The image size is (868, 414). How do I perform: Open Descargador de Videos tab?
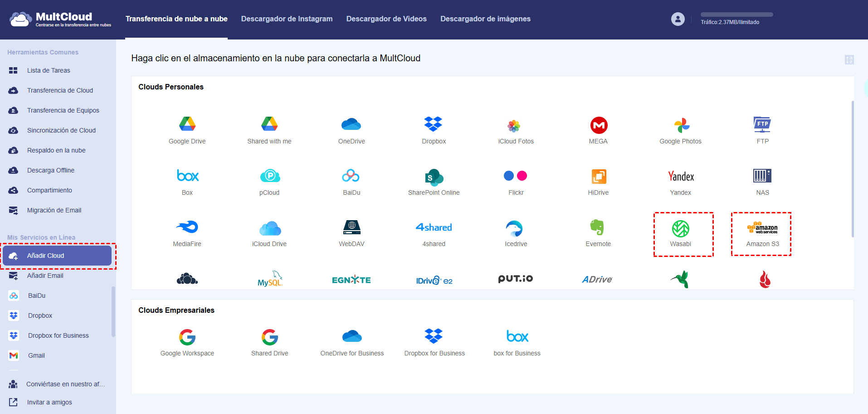click(x=386, y=19)
